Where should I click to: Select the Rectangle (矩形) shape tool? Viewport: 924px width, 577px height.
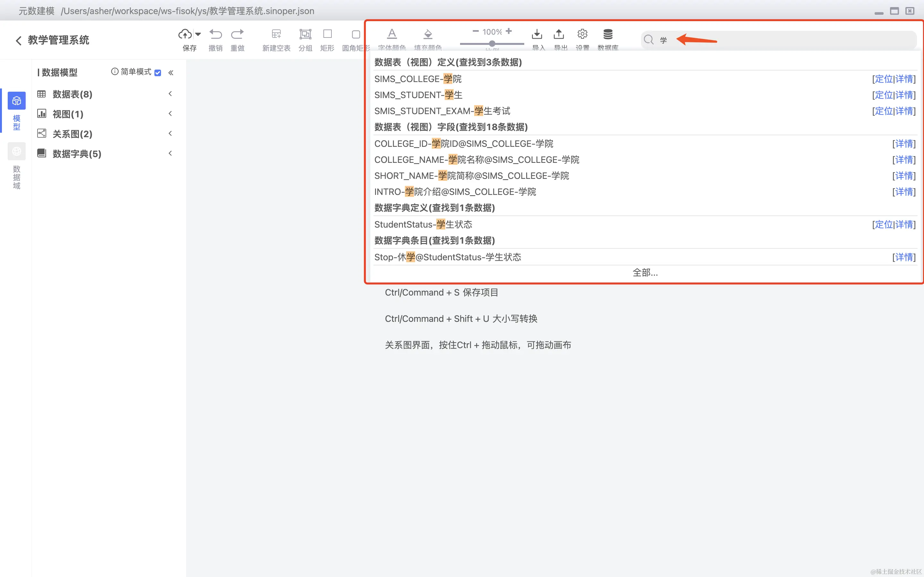(x=327, y=34)
